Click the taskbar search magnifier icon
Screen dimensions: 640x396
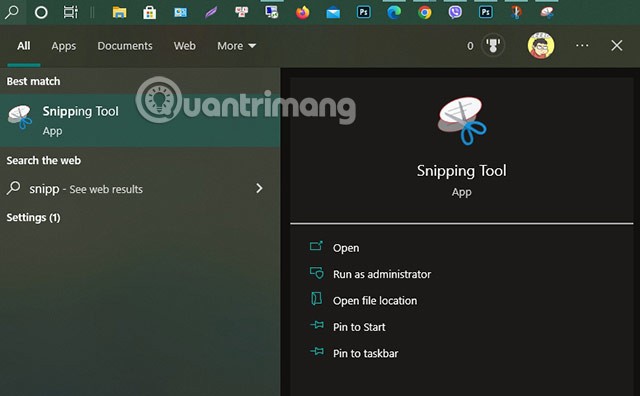[x=12, y=12]
